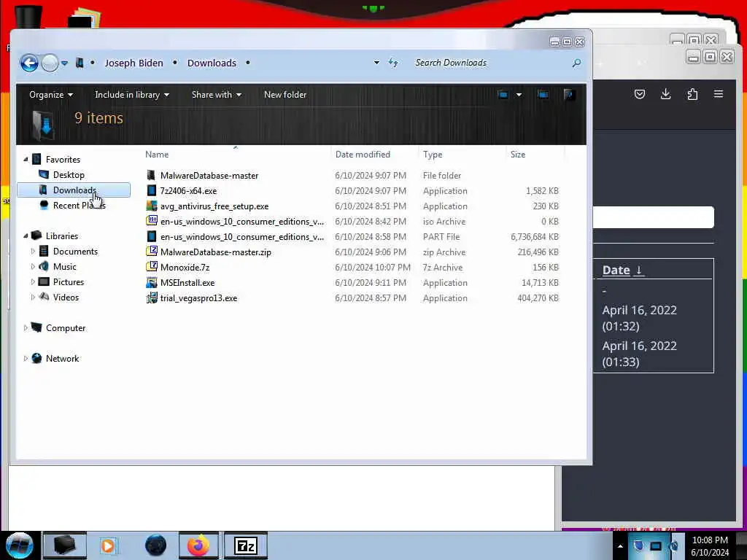
Task: Click the Change your view icon
Action: coord(503,95)
